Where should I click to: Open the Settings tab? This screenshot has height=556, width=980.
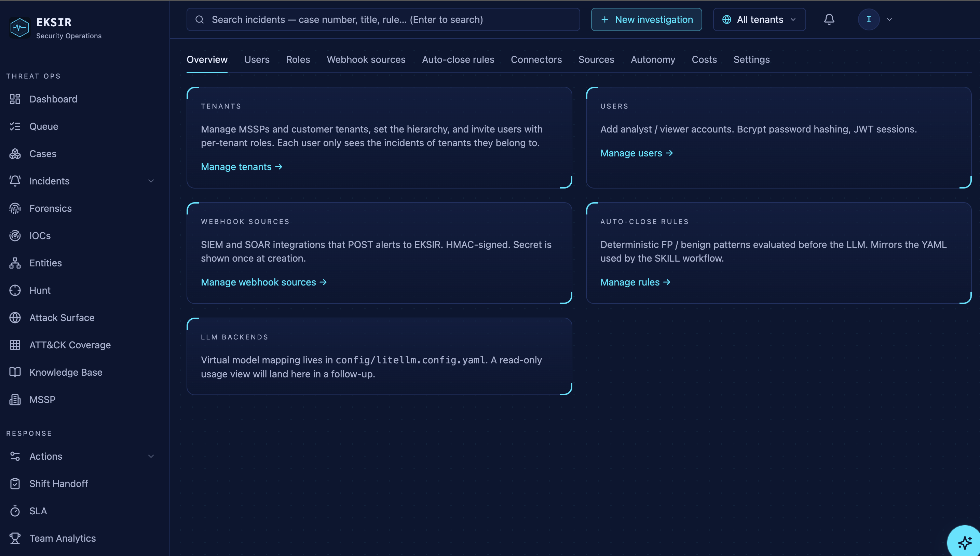coord(751,59)
